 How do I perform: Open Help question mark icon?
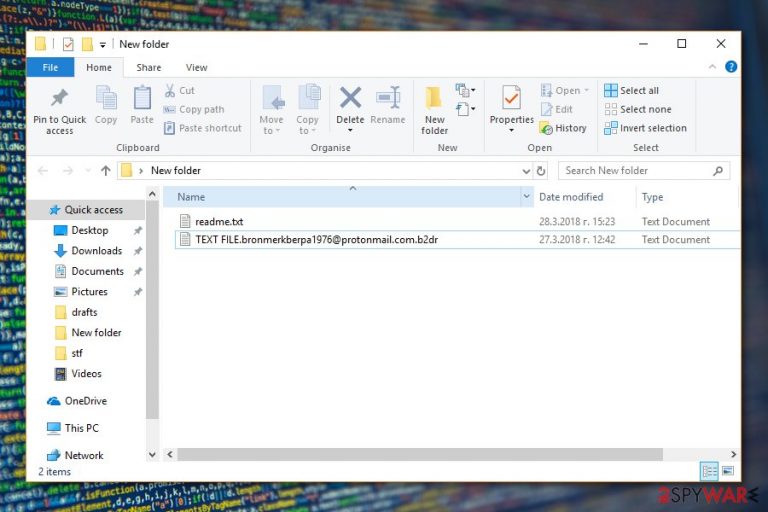pyautogui.click(x=731, y=67)
